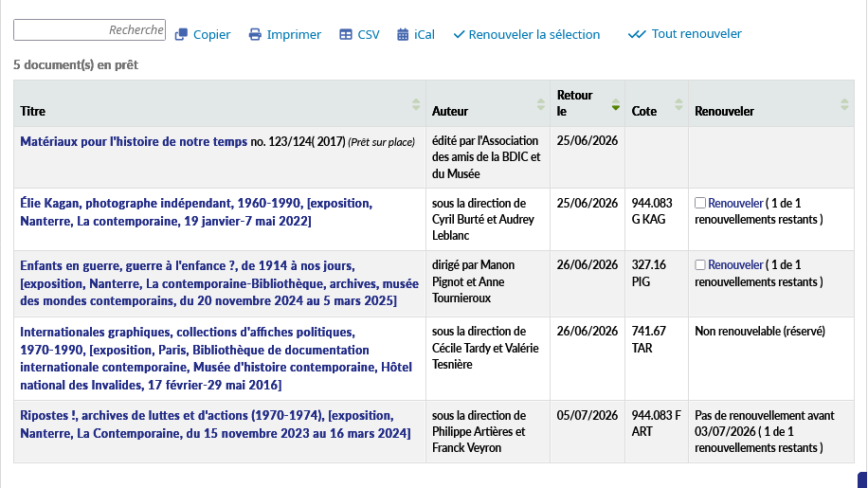Click the Renouveler link in Élie Kagan row
Image resolution: width=868 pixels, height=488 pixels.
coord(735,203)
